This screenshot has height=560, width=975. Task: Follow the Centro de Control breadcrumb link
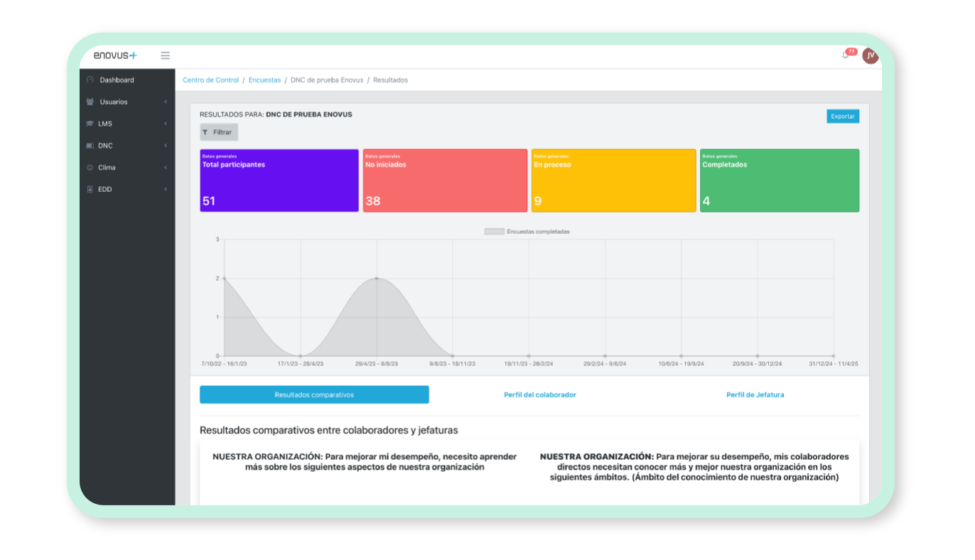click(211, 80)
